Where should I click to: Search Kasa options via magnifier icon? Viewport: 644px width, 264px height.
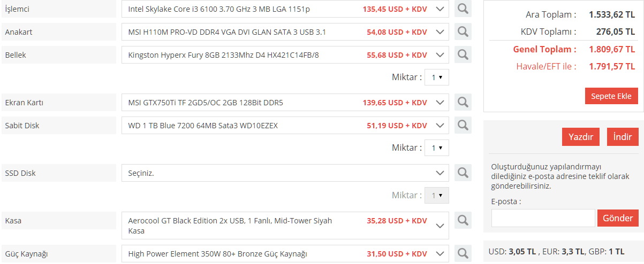(463, 220)
